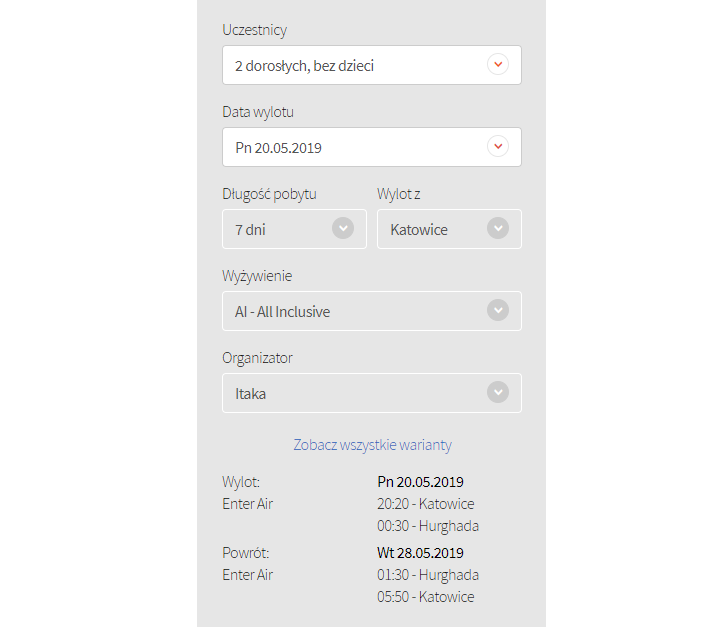Image resolution: width=720 pixels, height=627 pixels.
Task: Select the outbound flight date Pn 20.05.2019 text
Action: [420, 482]
